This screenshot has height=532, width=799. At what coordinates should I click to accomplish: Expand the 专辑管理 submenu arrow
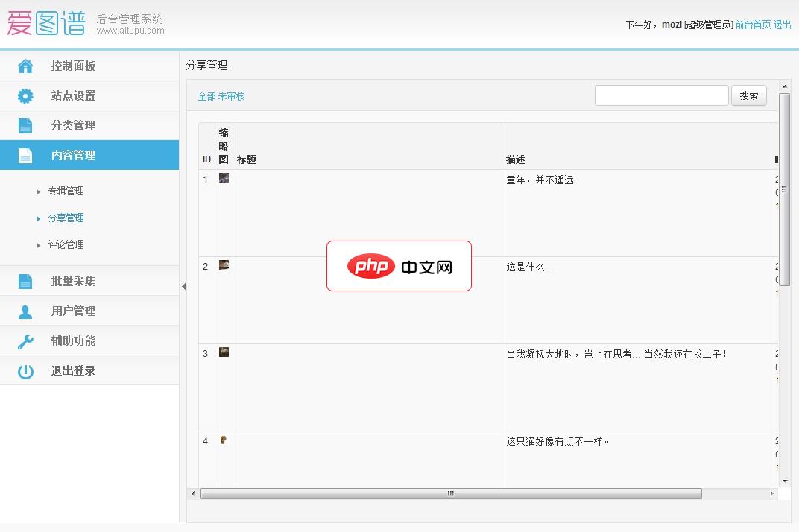pos(37,191)
